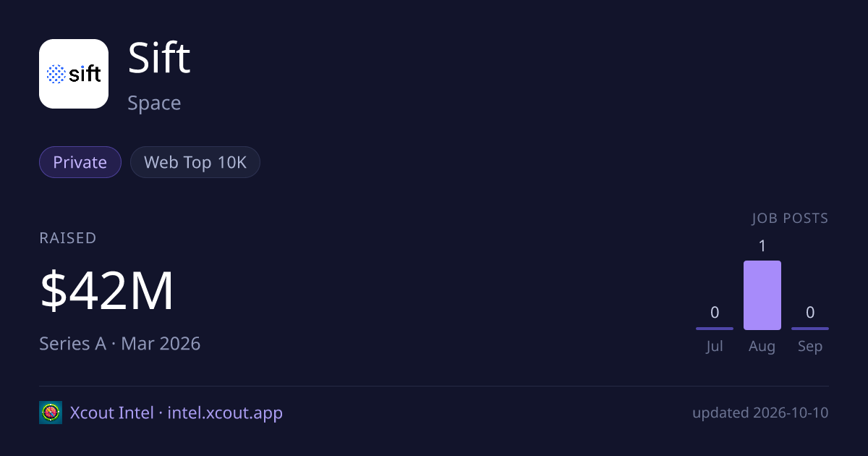This screenshot has width=868, height=456.
Task: Select the Private tag pill
Action: [80, 162]
